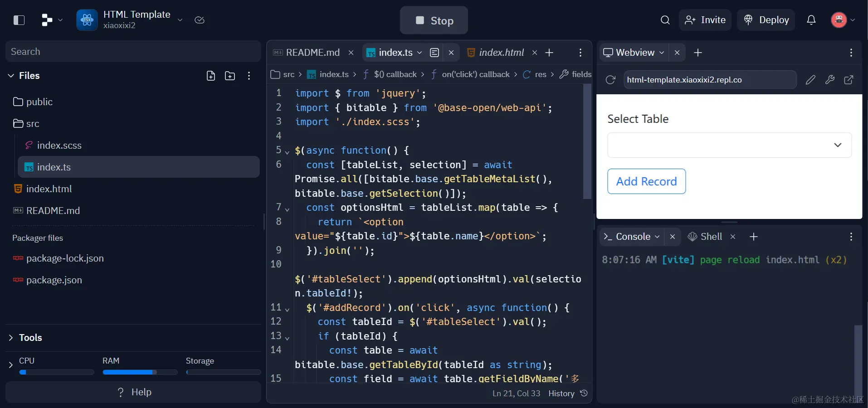868x408 pixels.
Task: Switch to the index.ts editor tab
Action: [x=390, y=53]
